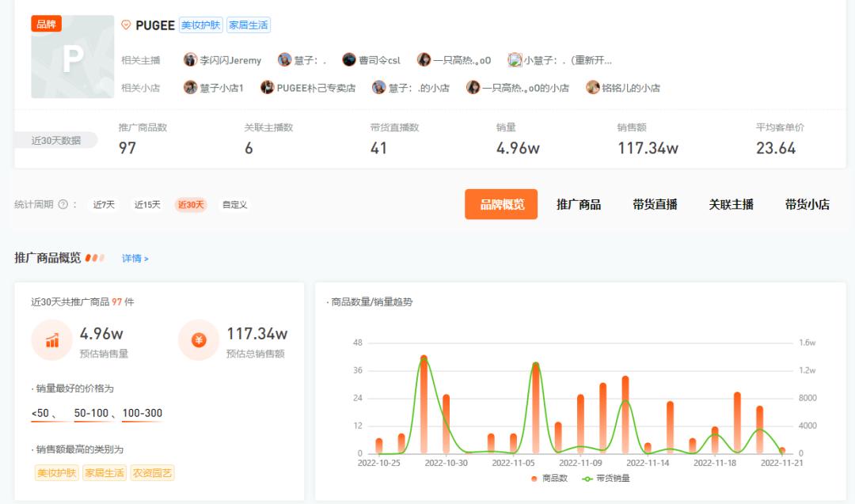
Task: Open the PUGEE朴己专卖店 shop avatar
Action: coord(267,87)
